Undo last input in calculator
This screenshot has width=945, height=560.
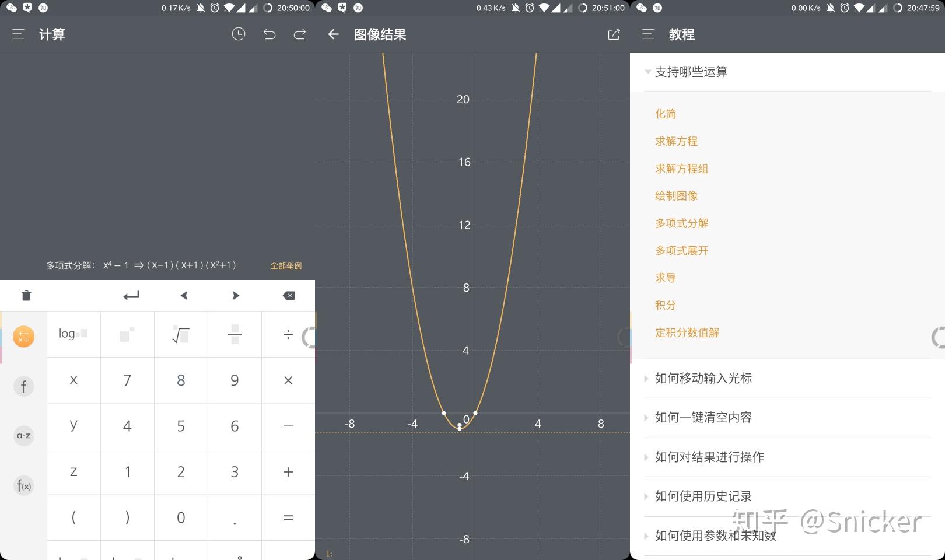point(269,34)
